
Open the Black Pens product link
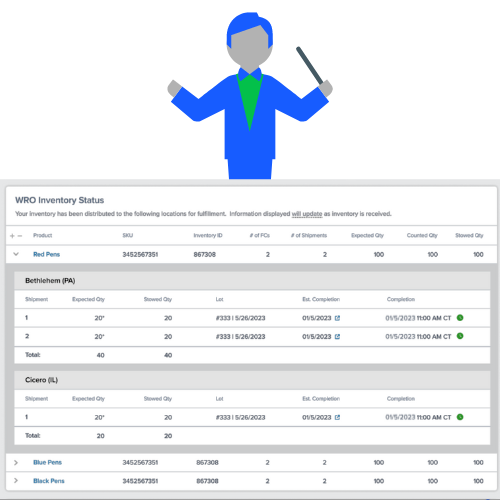pos(49,481)
